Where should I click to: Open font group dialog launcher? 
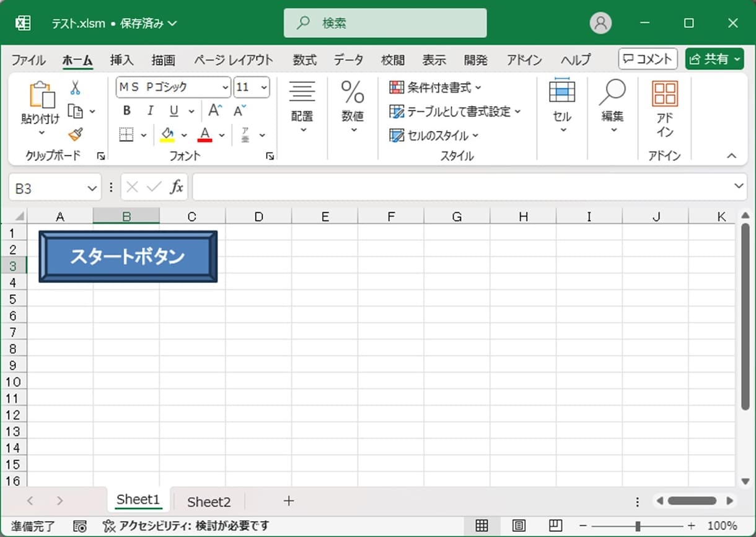point(270,157)
